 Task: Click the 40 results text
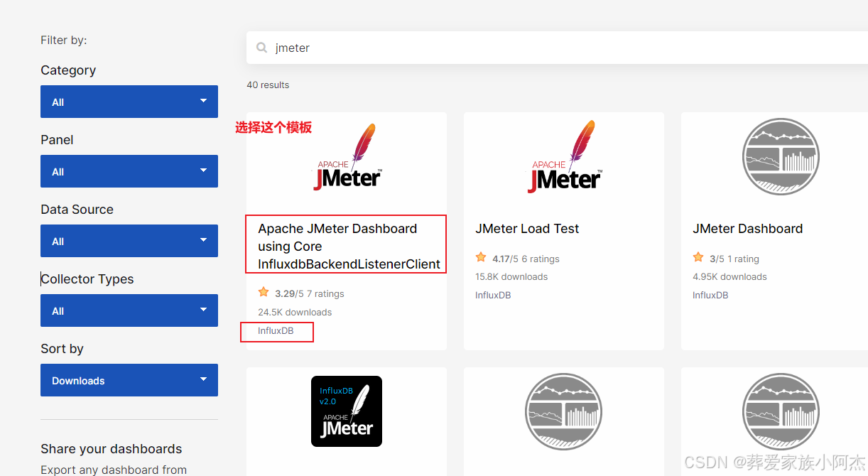(268, 85)
